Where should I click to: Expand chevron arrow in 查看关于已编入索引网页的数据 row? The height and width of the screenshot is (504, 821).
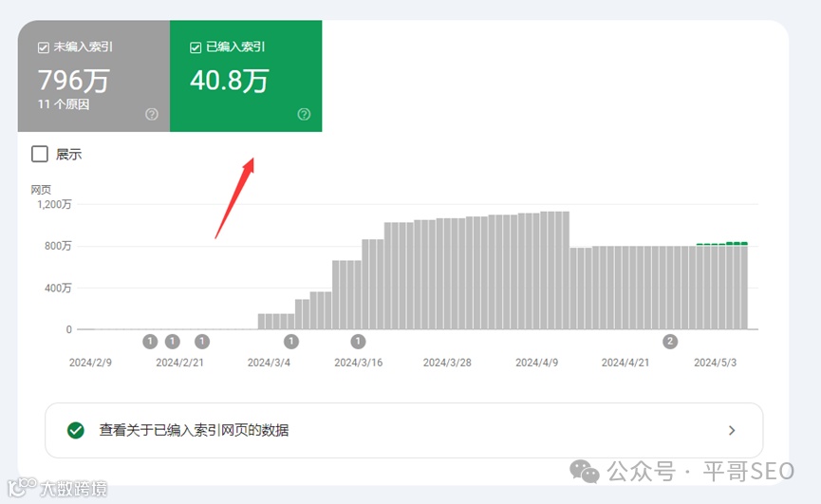732,430
